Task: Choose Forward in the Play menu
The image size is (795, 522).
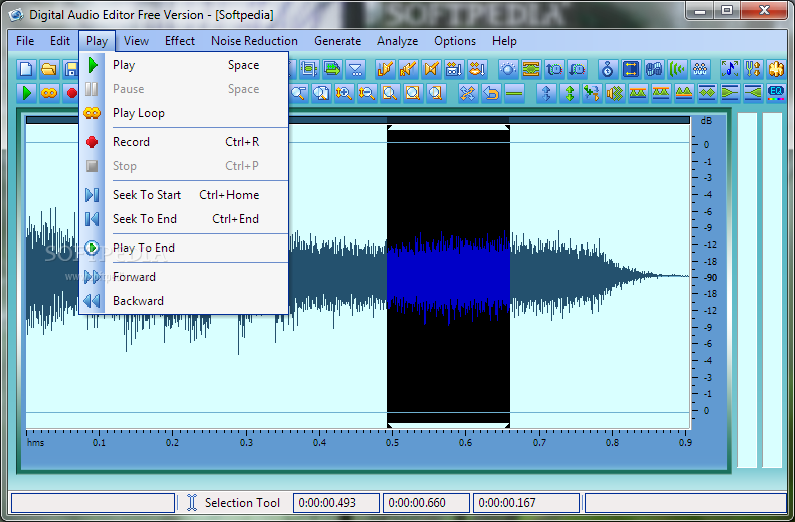Action: tap(184, 277)
